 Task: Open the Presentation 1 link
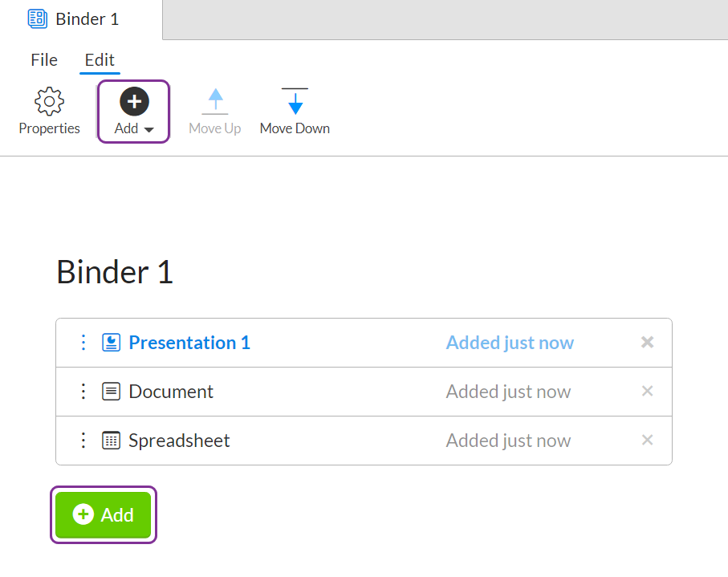point(189,342)
